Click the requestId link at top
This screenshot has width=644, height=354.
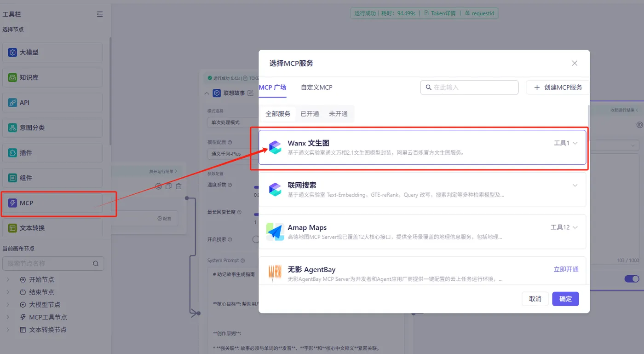pyautogui.click(x=479, y=13)
